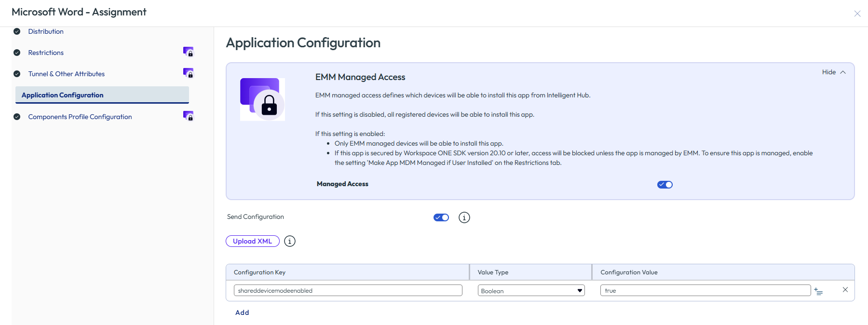The image size is (868, 325).
Task: Open the Send Configuration info icon
Action: tap(464, 217)
